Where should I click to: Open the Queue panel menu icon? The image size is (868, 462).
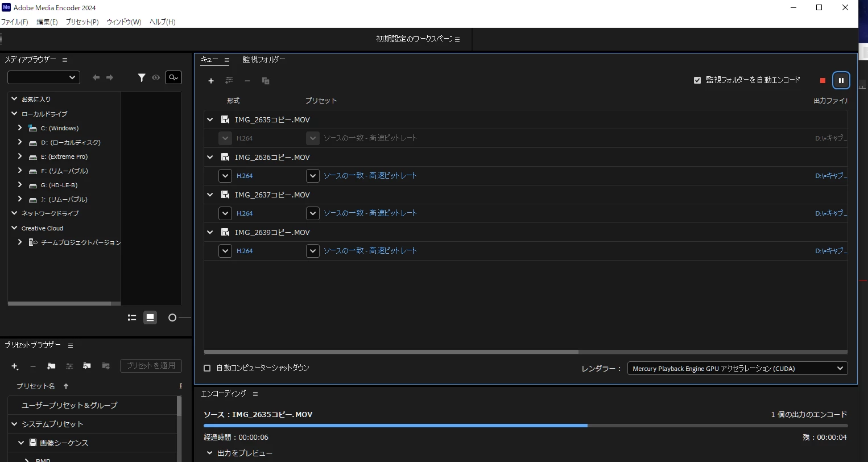pyautogui.click(x=227, y=60)
